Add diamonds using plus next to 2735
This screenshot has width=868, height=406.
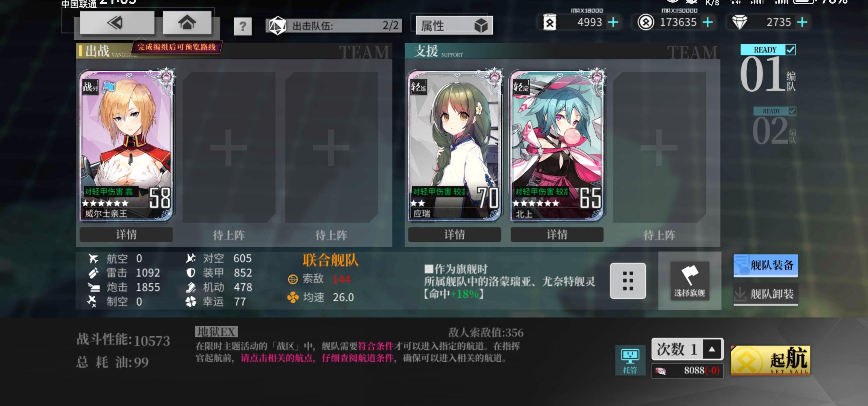(x=802, y=22)
